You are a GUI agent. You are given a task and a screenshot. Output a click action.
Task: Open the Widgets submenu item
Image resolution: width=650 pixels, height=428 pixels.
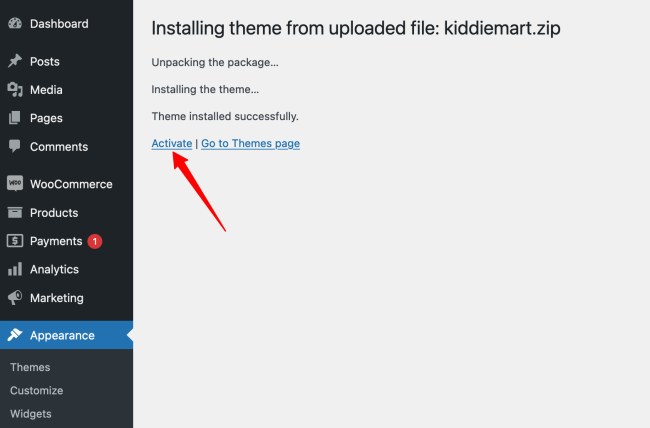(x=31, y=414)
